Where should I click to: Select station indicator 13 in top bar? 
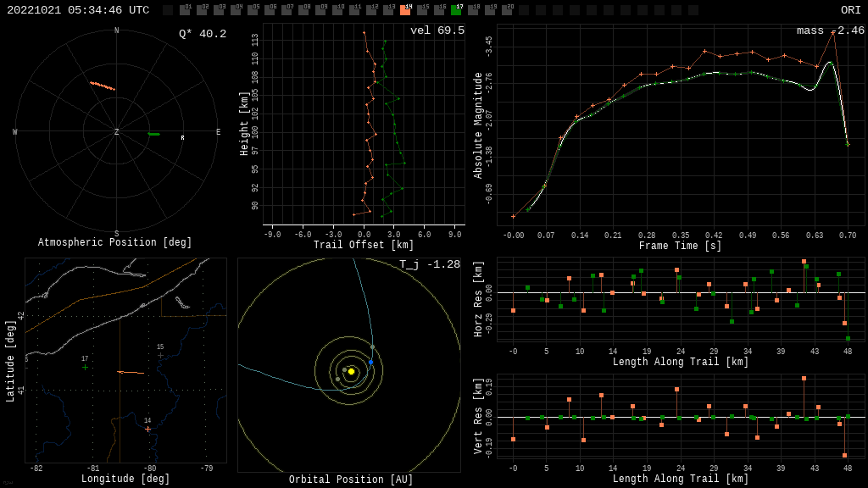(388, 9)
